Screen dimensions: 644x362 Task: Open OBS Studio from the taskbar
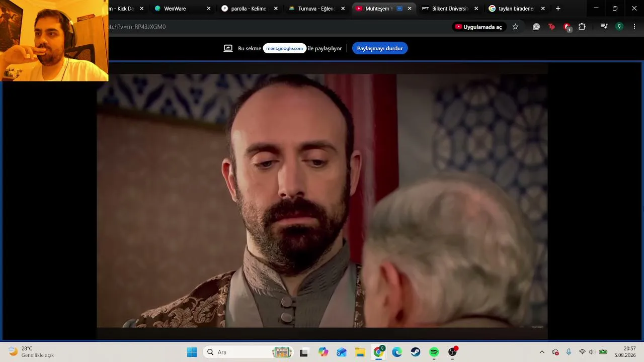coord(453,352)
